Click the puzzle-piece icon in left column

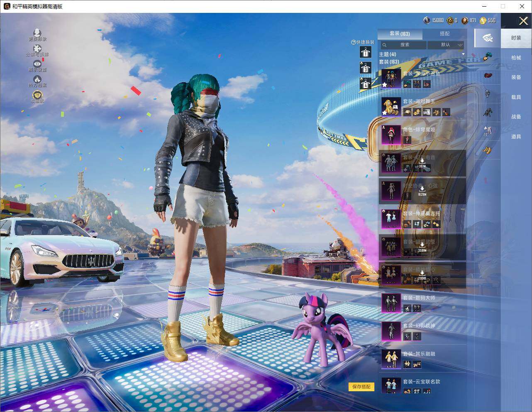37,49
